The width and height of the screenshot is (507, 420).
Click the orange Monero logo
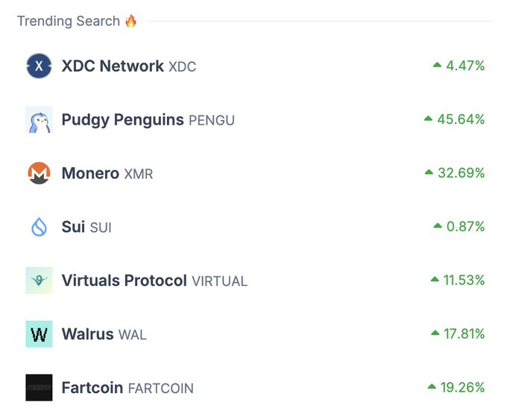39,173
